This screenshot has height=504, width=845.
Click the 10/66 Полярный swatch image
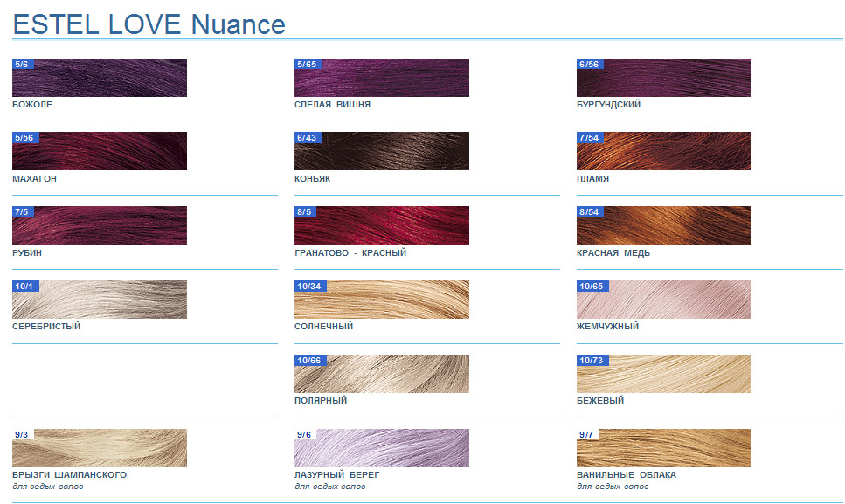(x=382, y=374)
